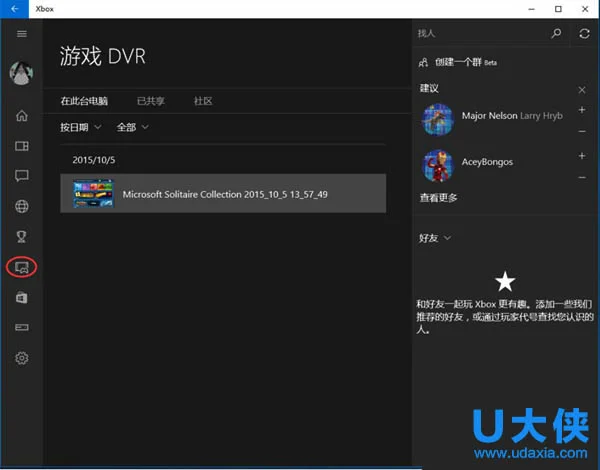The height and width of the screenshot is (470, 600).
Task: Open My Games sidebar icon
Action: point(22,146)
